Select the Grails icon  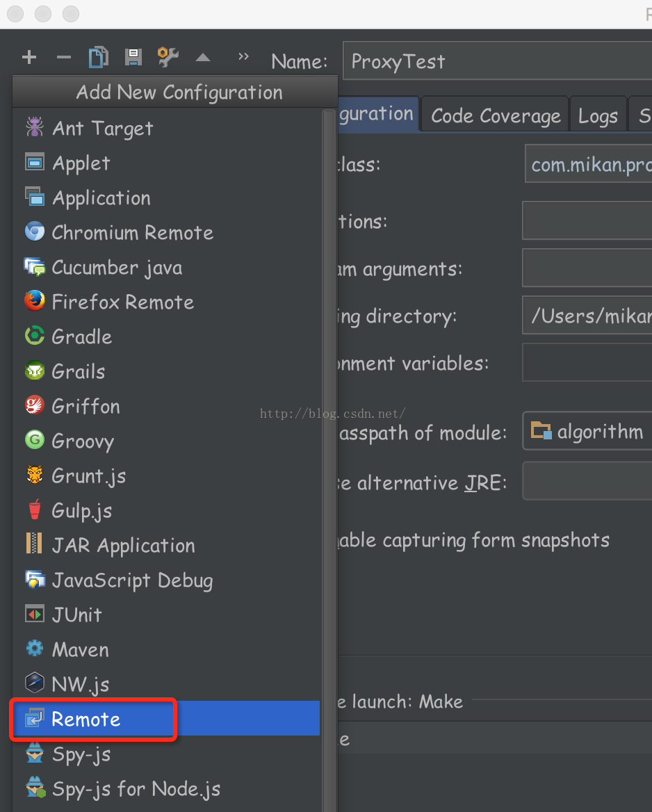click(x=35, y=371)
